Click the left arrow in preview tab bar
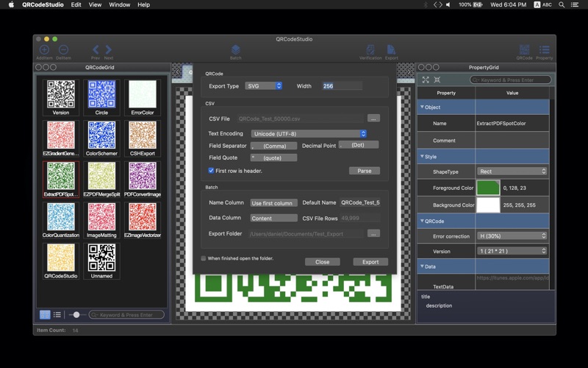This screenshot has width=588, height=368. [x=178, y=71]
